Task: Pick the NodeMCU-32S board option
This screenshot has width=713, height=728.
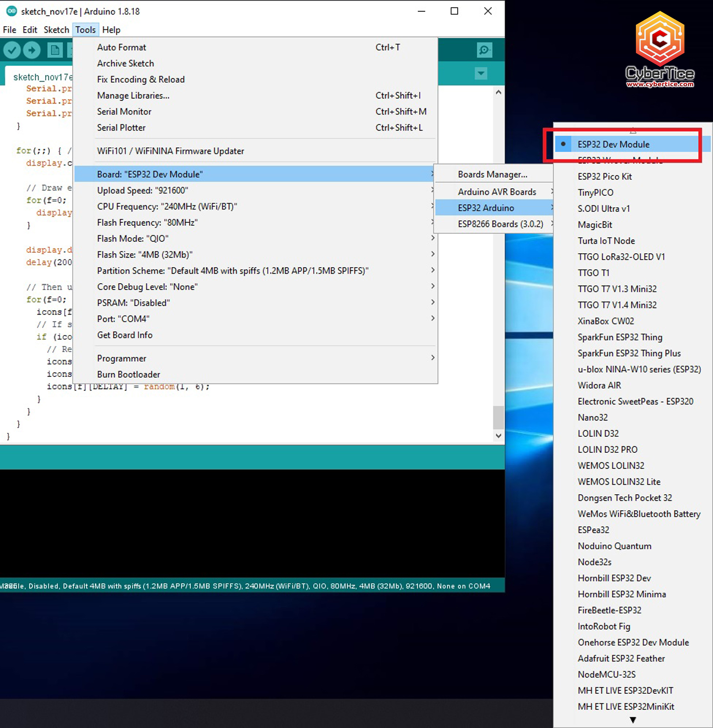Action: click(x=607, y=675)
